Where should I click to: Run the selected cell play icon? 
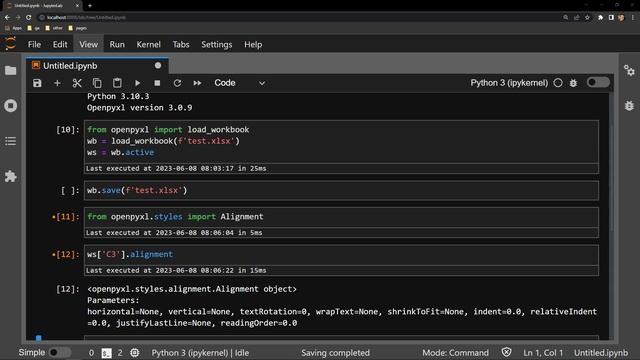pos(138,83)
